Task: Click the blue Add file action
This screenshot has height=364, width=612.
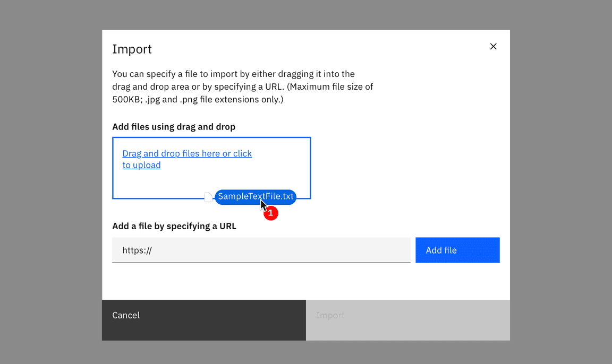Action: click(457, 250)
